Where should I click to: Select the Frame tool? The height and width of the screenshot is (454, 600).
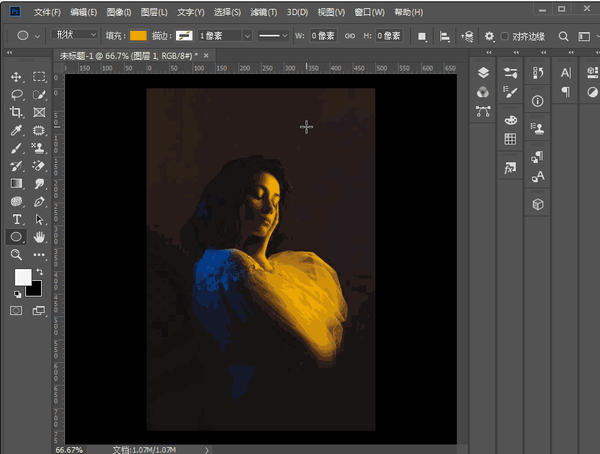[x=39, y=112]
